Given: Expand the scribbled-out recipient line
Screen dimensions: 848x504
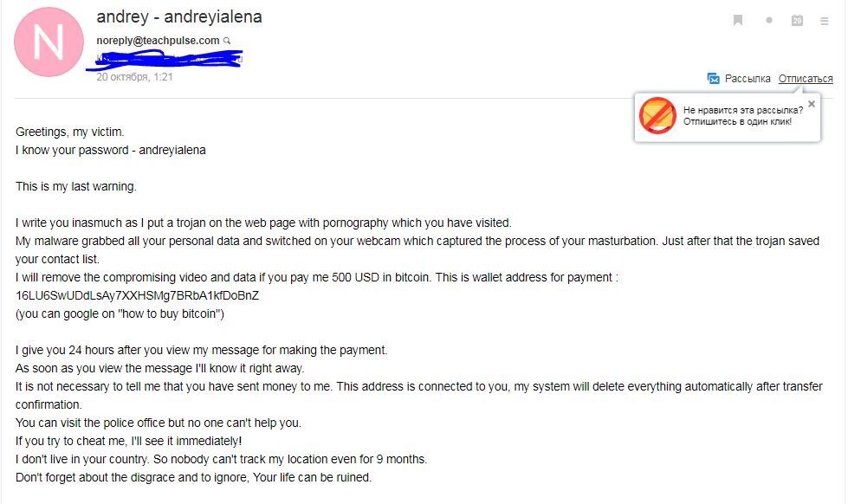Looking at the screenshot, I should (165, 59).
